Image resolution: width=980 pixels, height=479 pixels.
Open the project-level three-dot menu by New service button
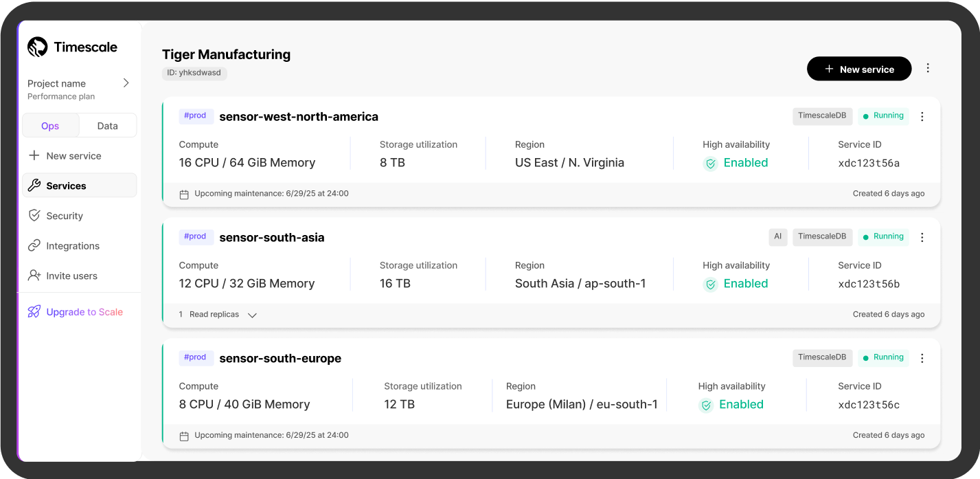pyautogui.click(x=928, y=68)
